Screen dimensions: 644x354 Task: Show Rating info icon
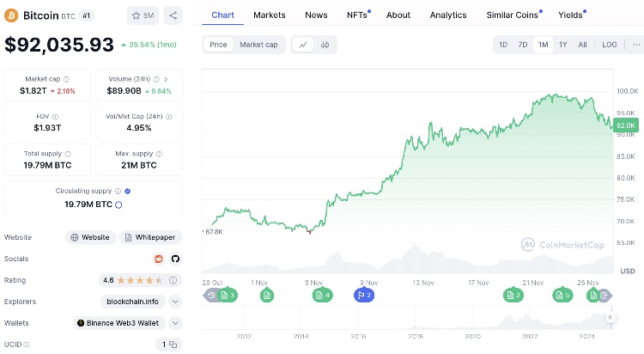tap(173, 280)
